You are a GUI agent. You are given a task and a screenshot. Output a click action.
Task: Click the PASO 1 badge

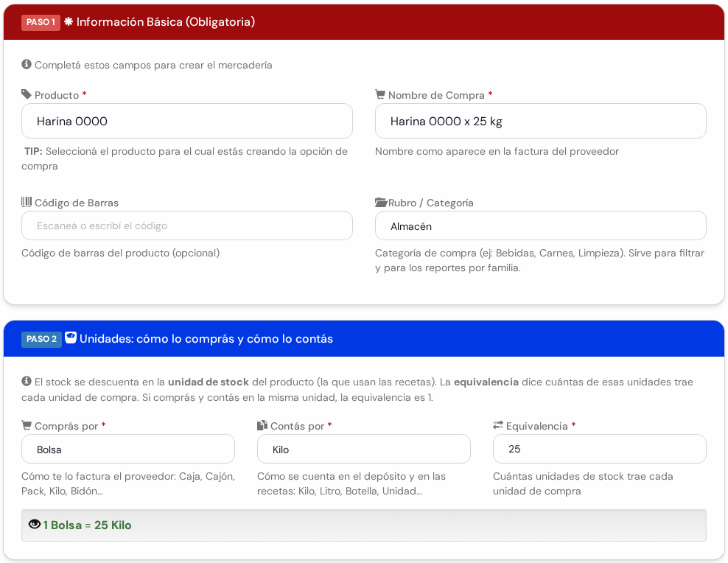(41, 22)
